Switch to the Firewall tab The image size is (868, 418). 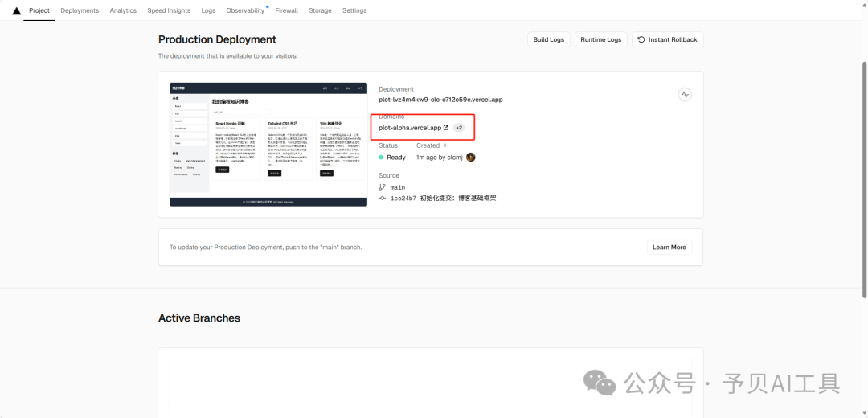[x=286, y=10]
